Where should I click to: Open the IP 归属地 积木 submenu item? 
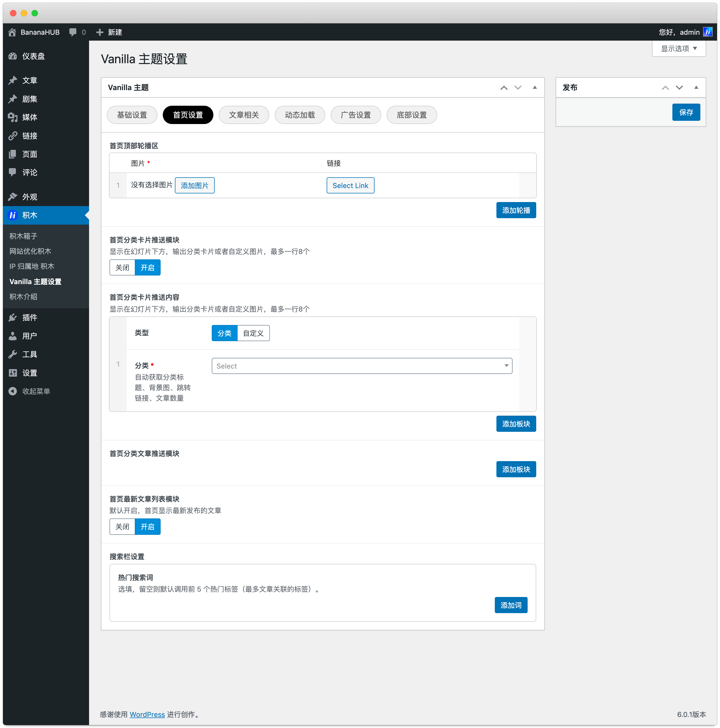(32, 266)
